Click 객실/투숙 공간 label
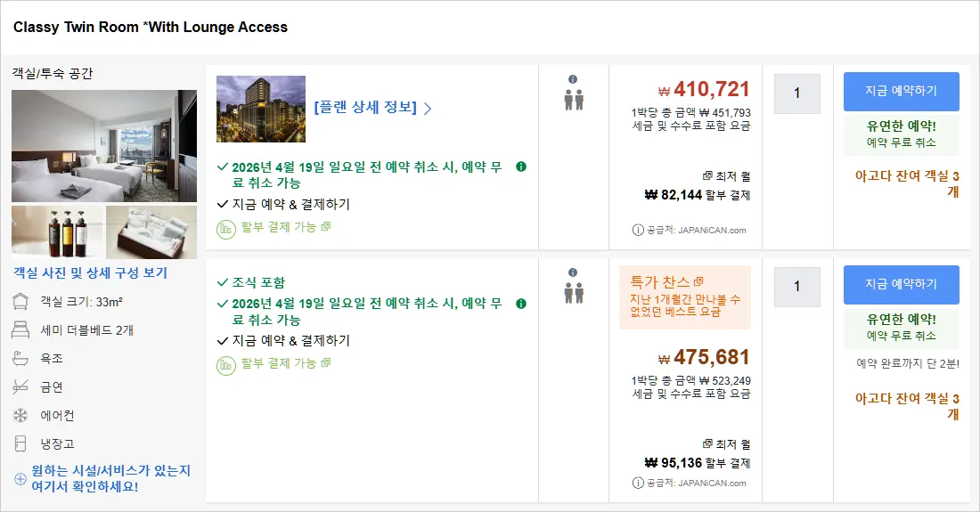The image size is (980, 512). [x=53, y=73]
